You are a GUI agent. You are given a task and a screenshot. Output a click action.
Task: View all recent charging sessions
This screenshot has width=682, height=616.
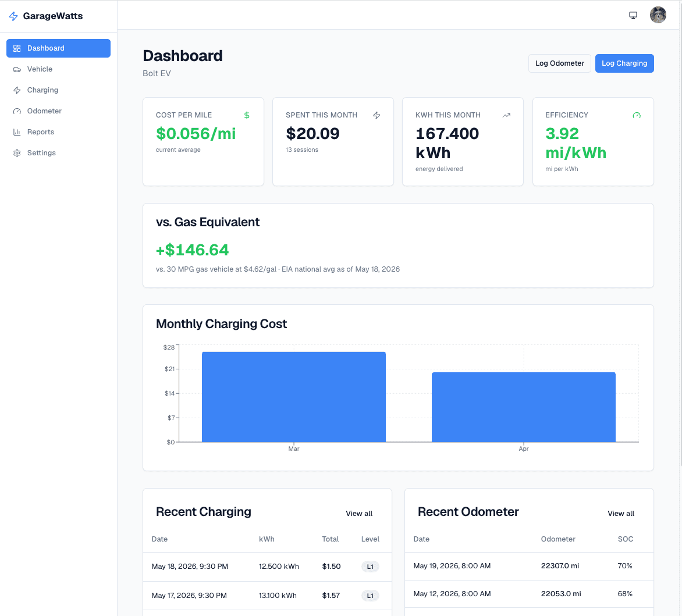coord(359,514)
